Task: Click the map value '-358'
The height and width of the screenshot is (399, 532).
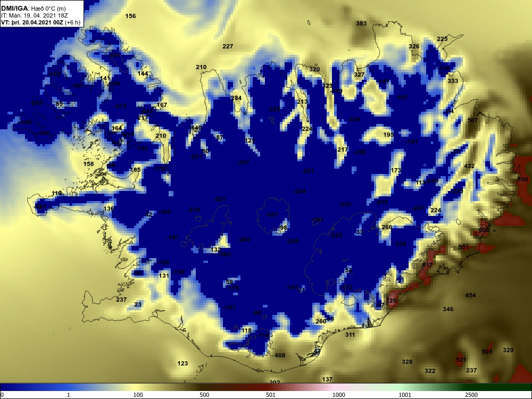Action: 360,152
